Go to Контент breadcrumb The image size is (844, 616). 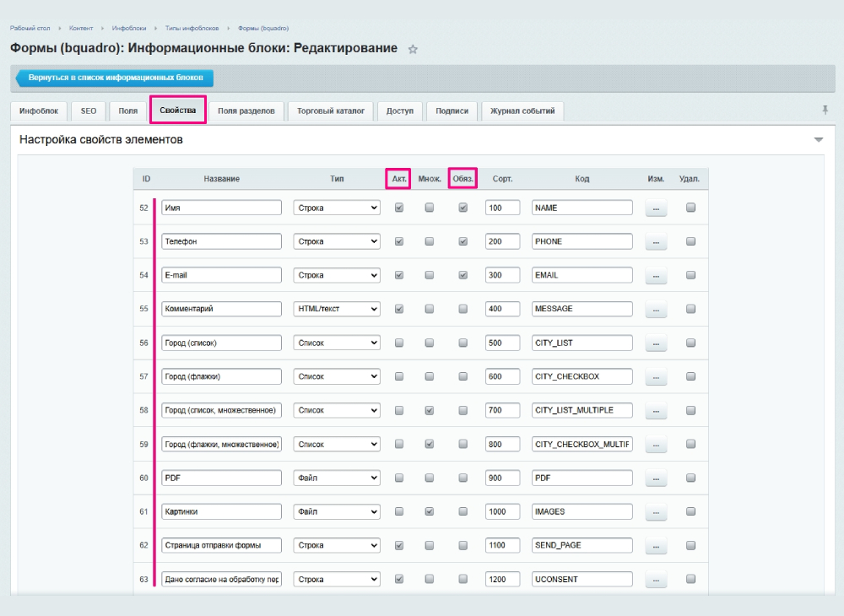(x=81, y=28)
